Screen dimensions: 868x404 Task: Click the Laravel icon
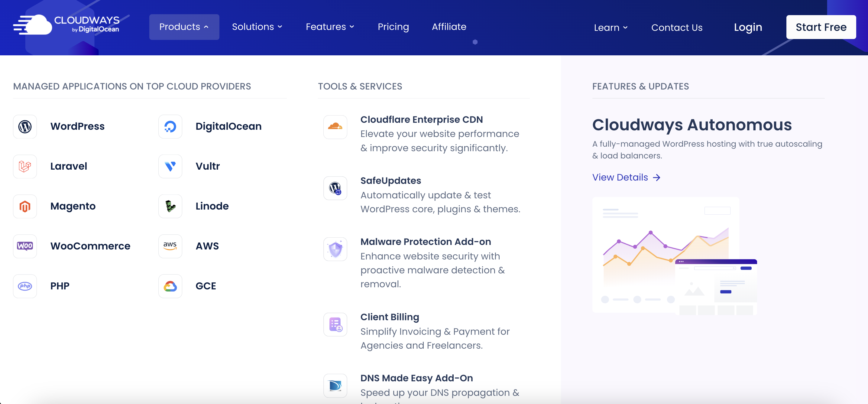point(24,166)
